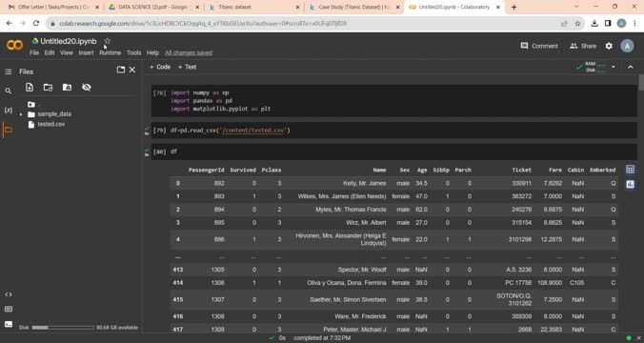Expand the sample_data folder
644x343 pixels.
(x=21, y=114)
